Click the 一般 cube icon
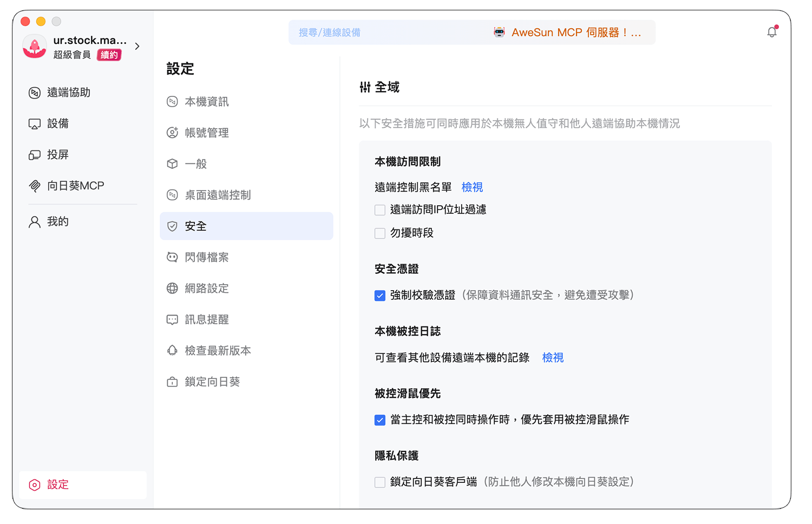 [x=172, y=164]
